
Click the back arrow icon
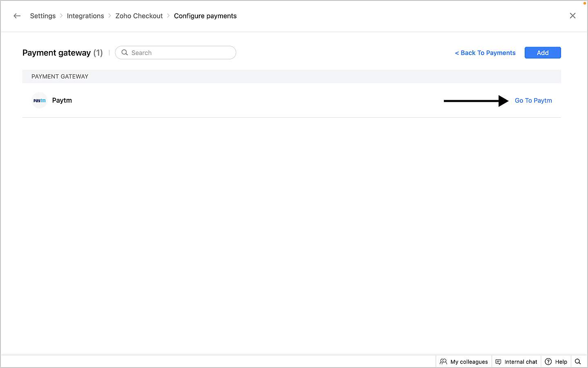[x=17, y=16]
